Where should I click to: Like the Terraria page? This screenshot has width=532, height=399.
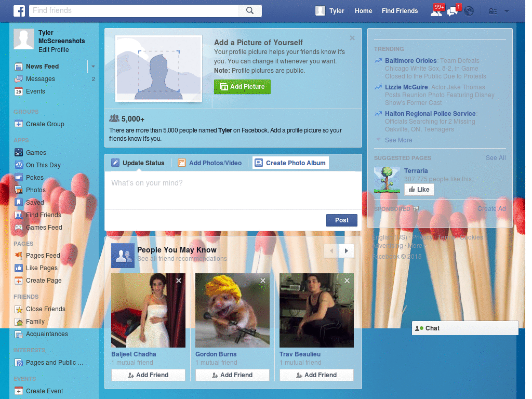coord(419,189)
